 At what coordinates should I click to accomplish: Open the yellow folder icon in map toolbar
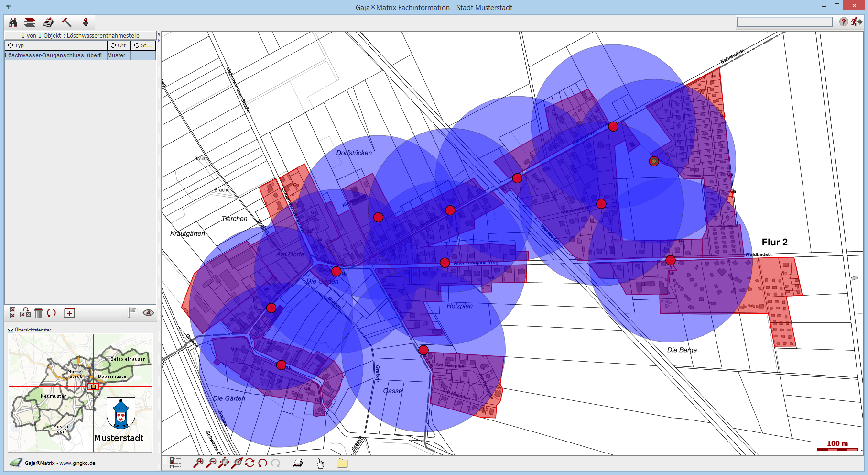point(342,463)
